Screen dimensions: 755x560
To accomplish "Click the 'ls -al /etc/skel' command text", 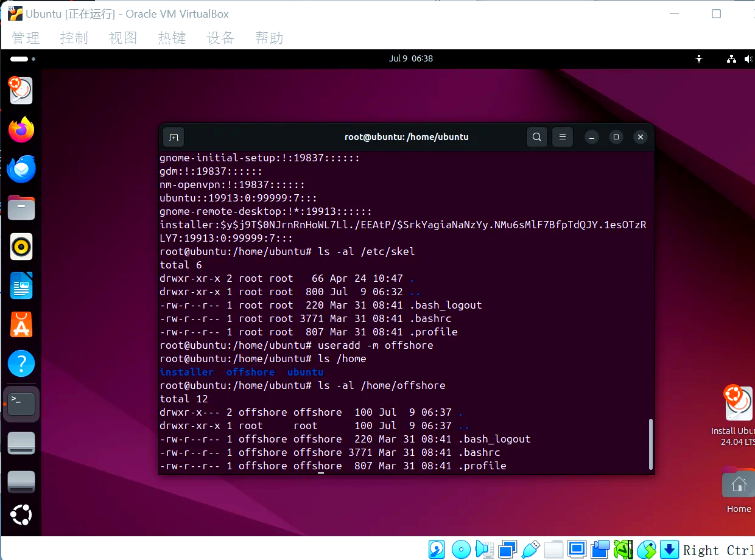I will point(366,251).
